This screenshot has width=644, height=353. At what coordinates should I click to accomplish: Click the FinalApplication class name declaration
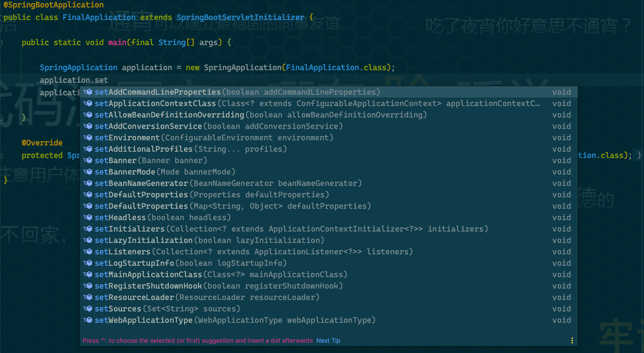pos(99,17)
